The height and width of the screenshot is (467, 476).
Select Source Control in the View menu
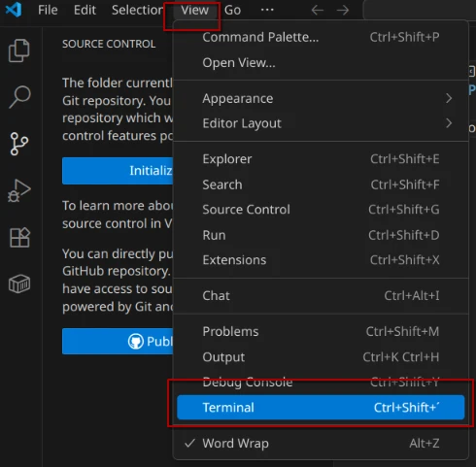321,210
